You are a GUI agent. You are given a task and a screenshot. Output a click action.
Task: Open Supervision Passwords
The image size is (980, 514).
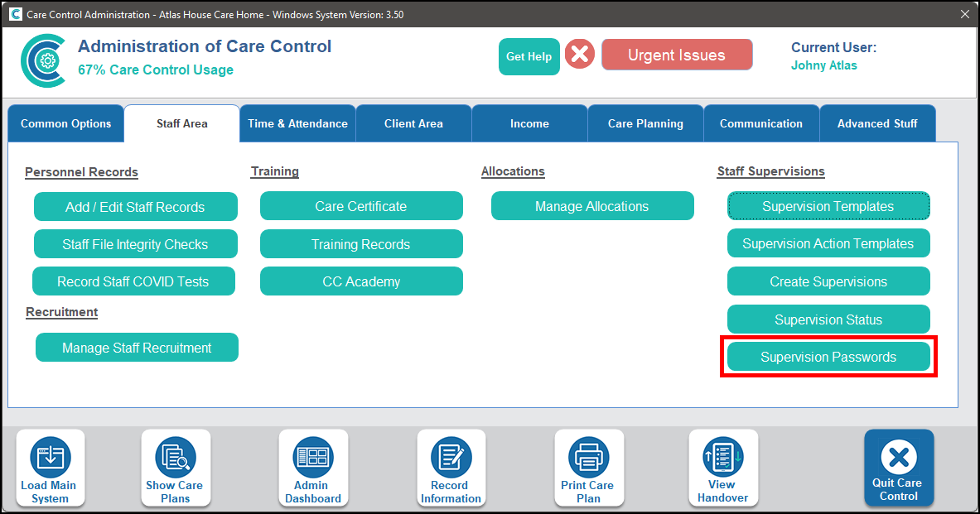[x=828, y=358]
